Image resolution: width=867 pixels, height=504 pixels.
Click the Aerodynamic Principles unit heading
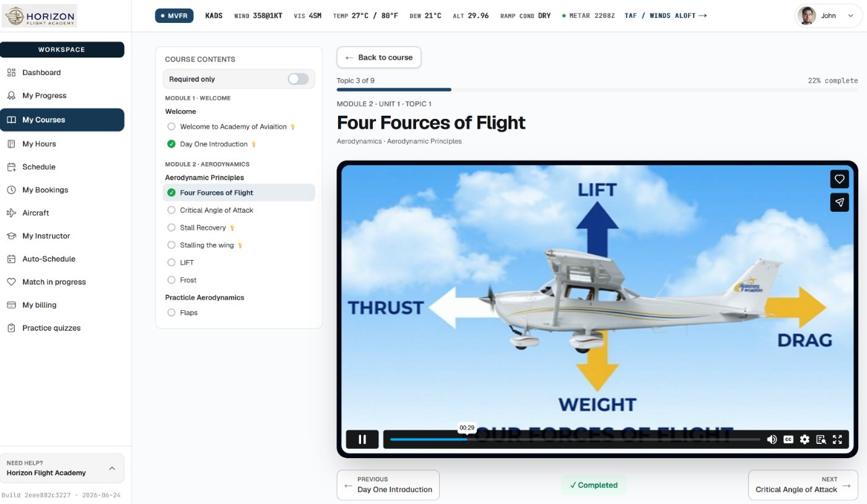pos(204,178)
